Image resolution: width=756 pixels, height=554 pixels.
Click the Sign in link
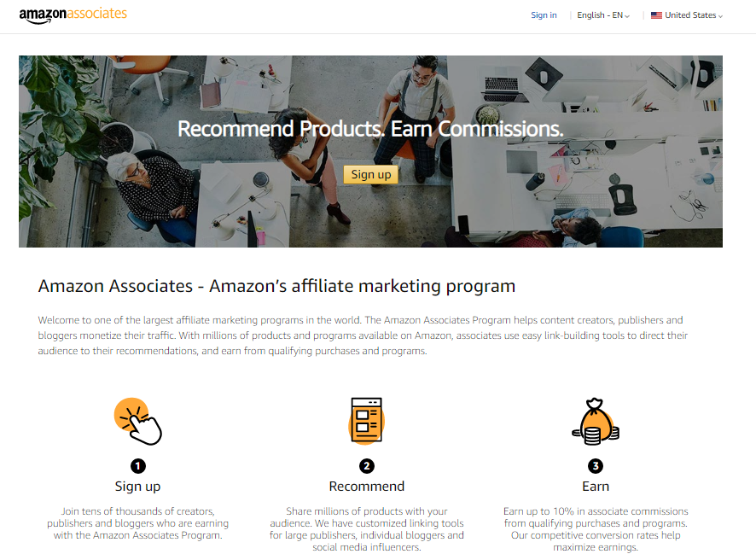pos(544,15)
